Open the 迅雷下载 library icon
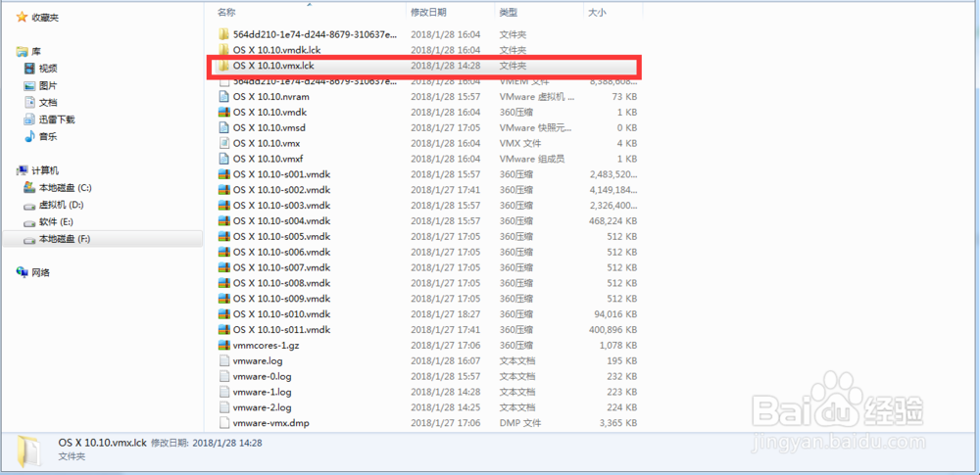The width and height of the screenshot is (980, 475). click(29, 119)
